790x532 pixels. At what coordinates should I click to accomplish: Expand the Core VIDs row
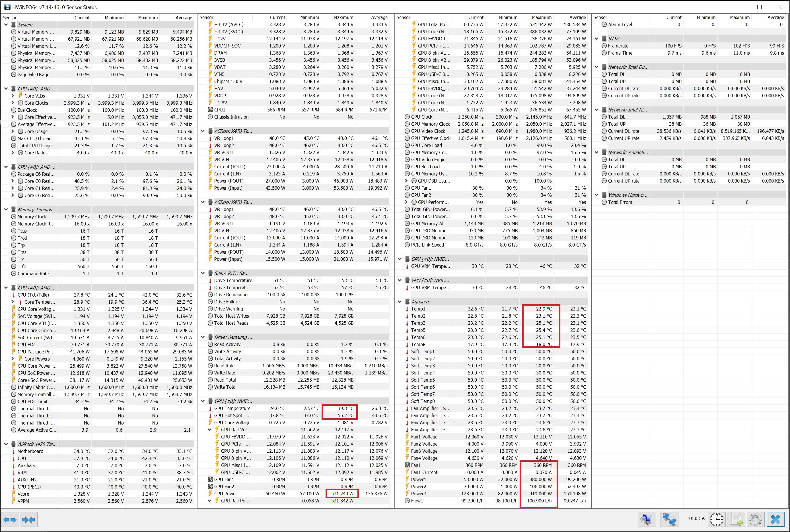coord(13,96)
